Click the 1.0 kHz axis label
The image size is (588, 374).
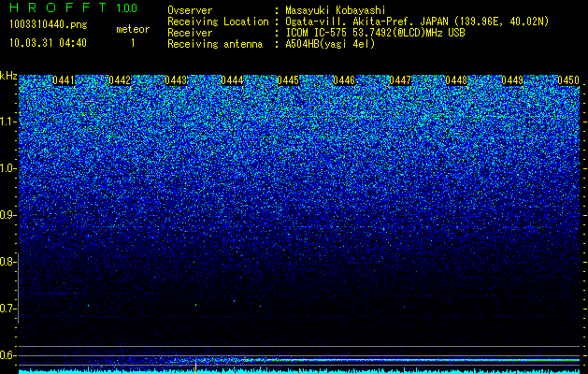click(x=8, y=168)
